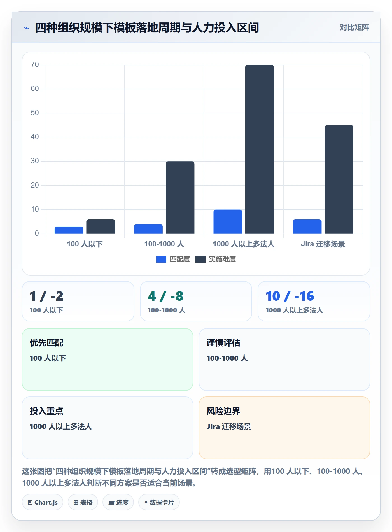Click the x-axis label 1000 人以上多法人

pyautogui.click(x=244, y=244)
